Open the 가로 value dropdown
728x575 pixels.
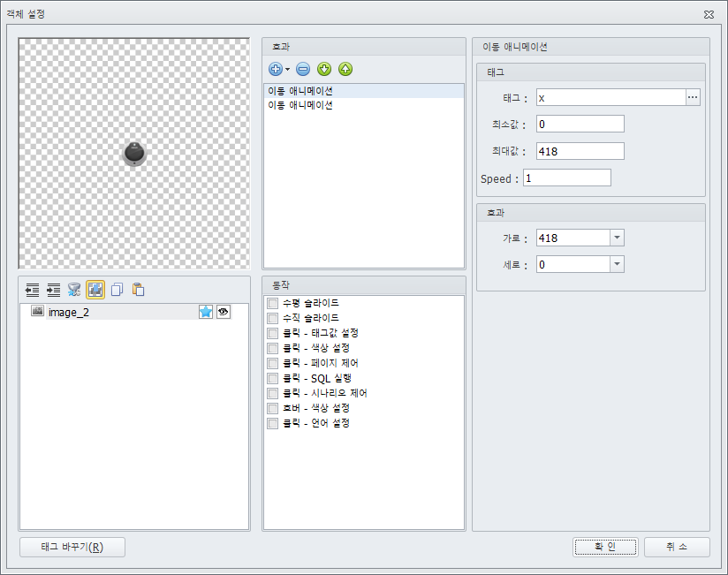point(617,237)
